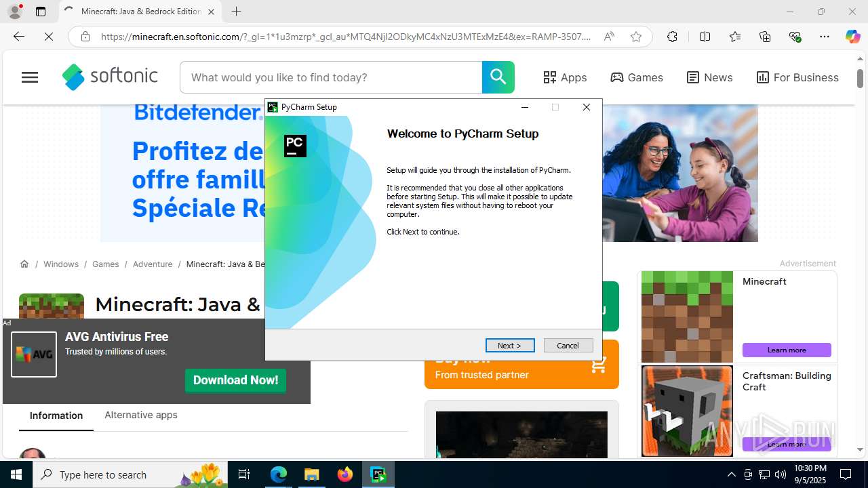Go to the Softonic home logo
This screenshot has height=488, width=868.
(x=110, y=77)
